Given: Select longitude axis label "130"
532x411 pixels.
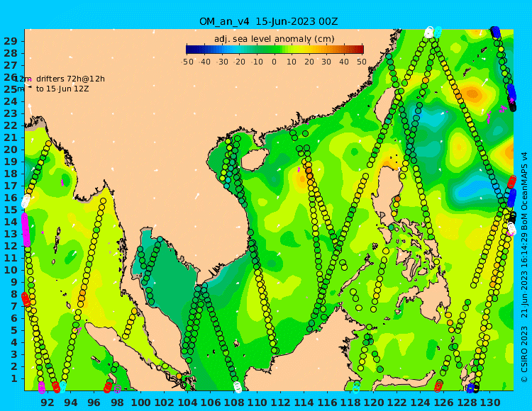Looking at the screenshot, I should pyautogui.click(x=490, y=402).
